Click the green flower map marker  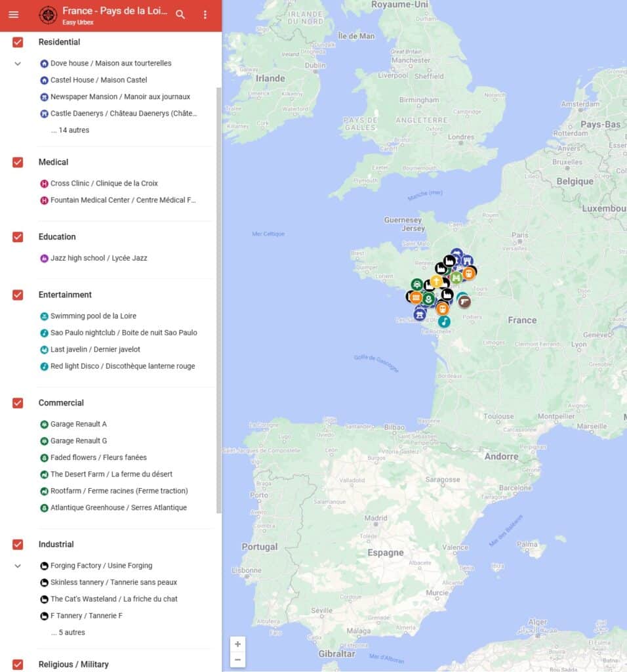428,299
